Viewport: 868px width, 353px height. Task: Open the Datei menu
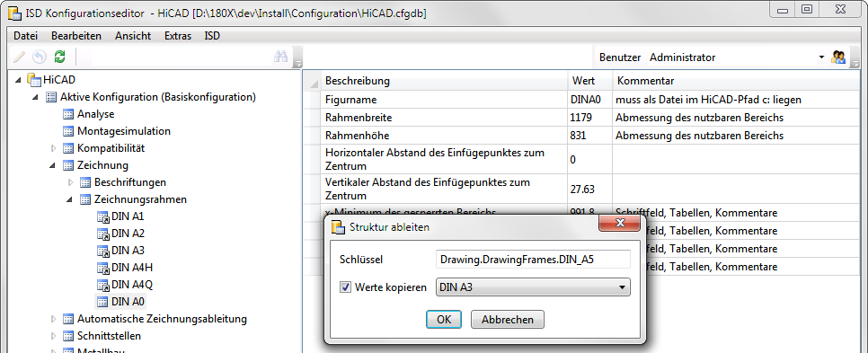(x=25, y=36)
